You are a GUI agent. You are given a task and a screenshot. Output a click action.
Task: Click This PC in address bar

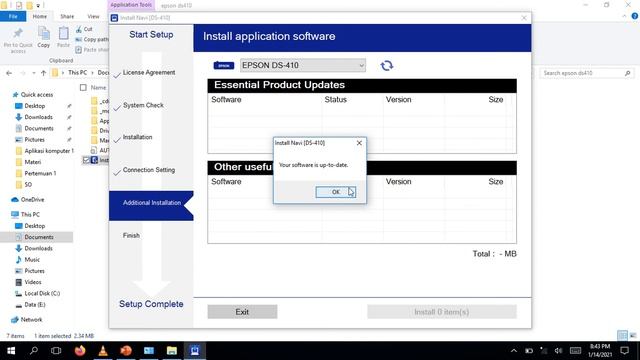click(78, 73)
